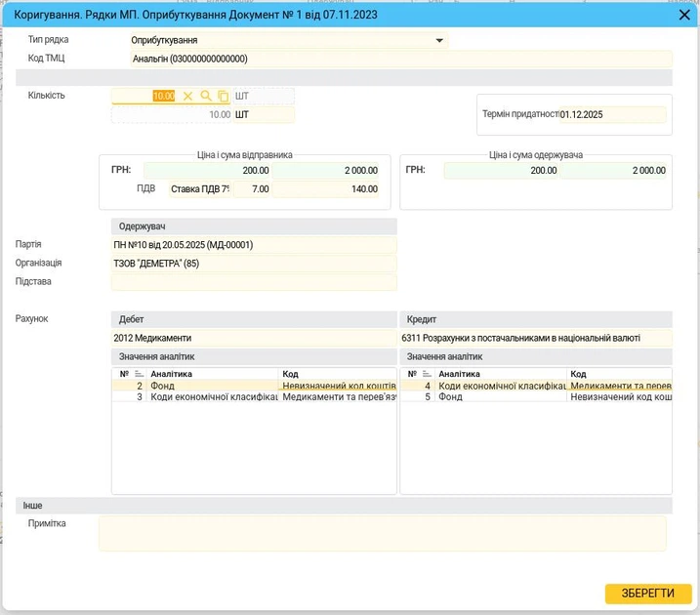Click the Примітка note text area
Image resolution: width=700 pixels, height=615 pixels.
coord(382,533)
